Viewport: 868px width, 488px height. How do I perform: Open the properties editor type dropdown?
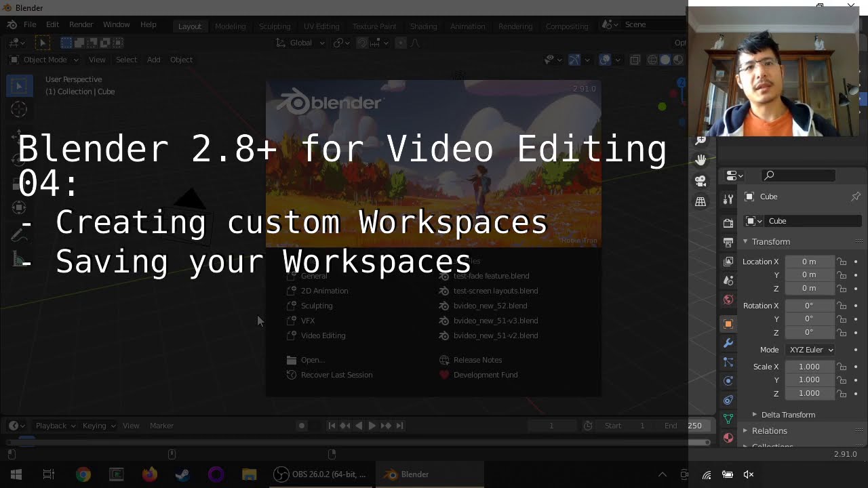[734, 176]
